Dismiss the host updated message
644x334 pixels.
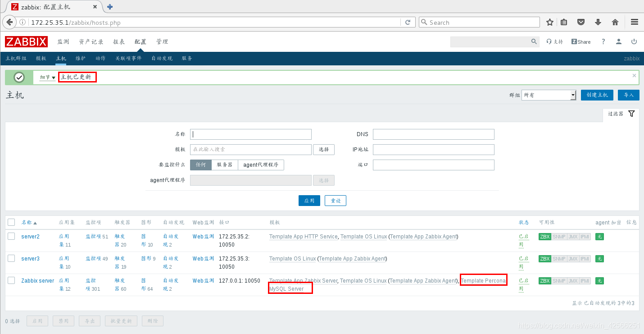(635, 75)
